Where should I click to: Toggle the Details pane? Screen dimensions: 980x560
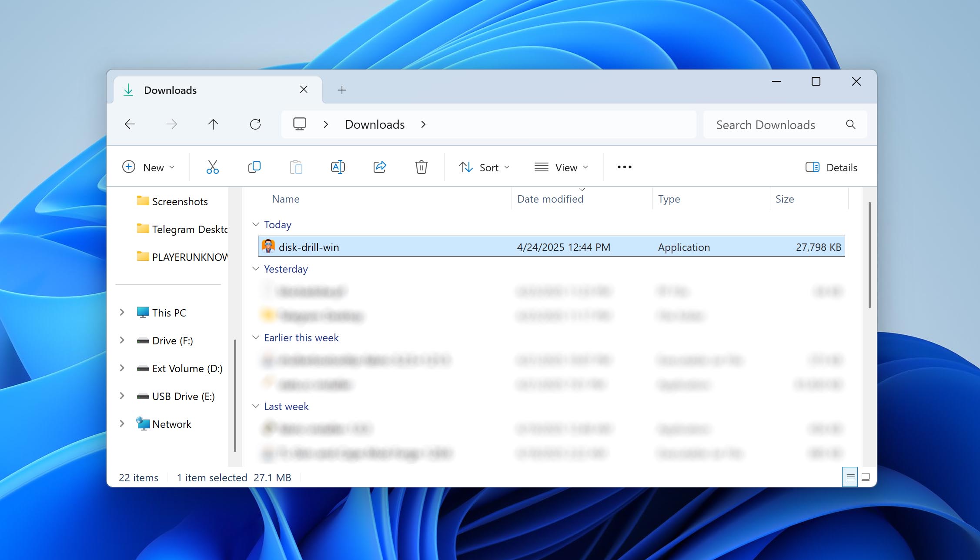(x=831, y=167)
